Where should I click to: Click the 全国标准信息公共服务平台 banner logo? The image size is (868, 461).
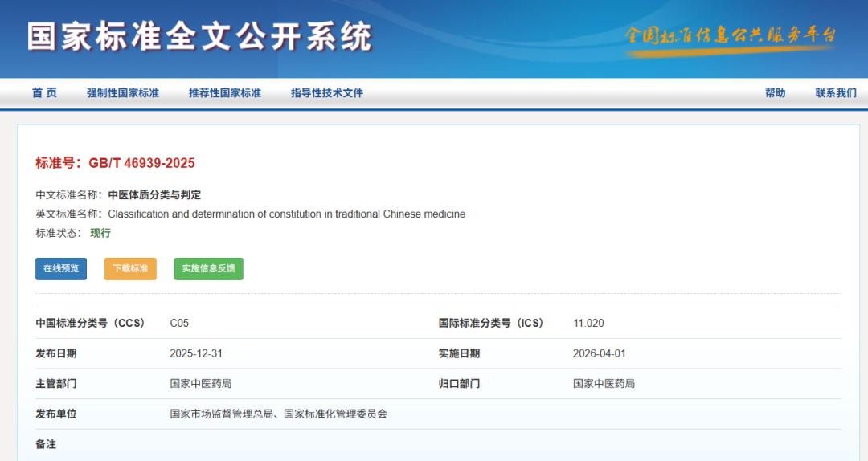731,36
